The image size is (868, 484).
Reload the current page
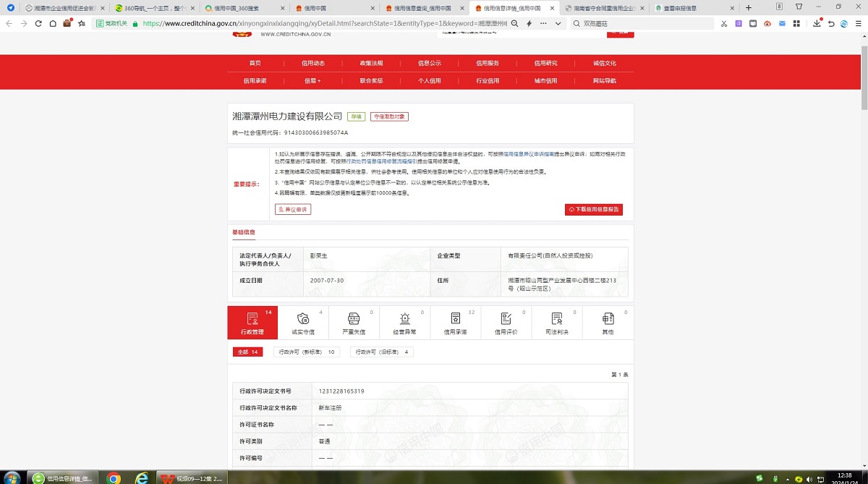pos(39,23)
